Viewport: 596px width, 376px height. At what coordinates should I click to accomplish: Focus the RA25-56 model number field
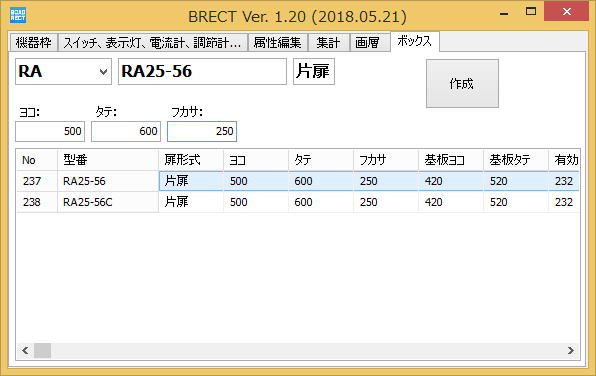click(x=202, y=71)
